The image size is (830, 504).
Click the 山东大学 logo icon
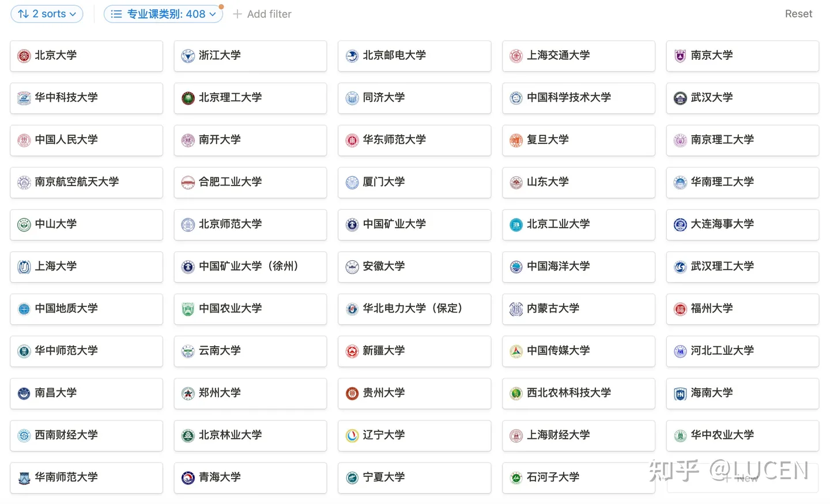click(x=516, y=183)
